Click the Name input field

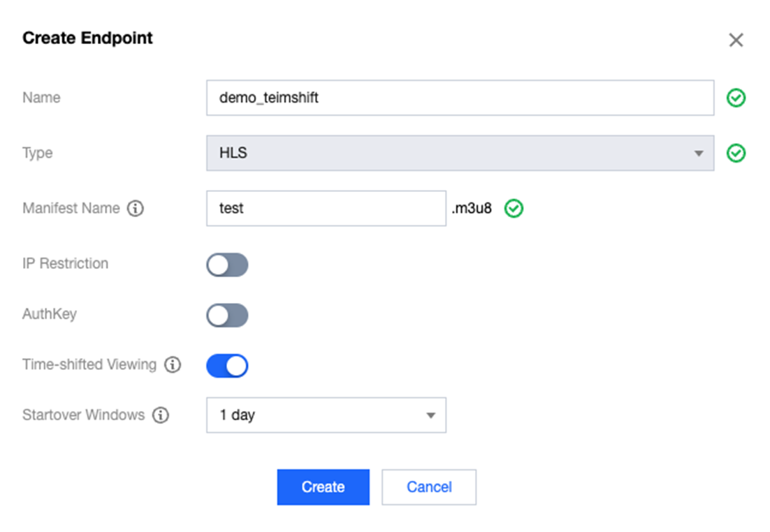[x=459, y=98]
